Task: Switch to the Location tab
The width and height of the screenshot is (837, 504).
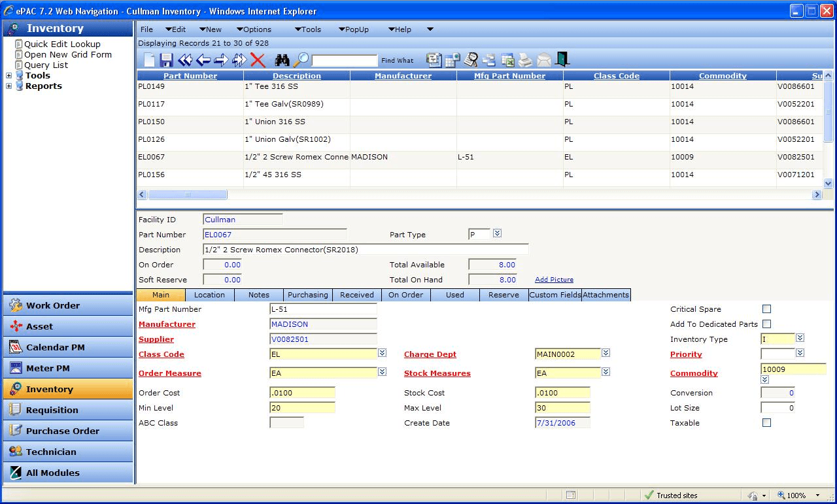Action: tap(210, 295)
